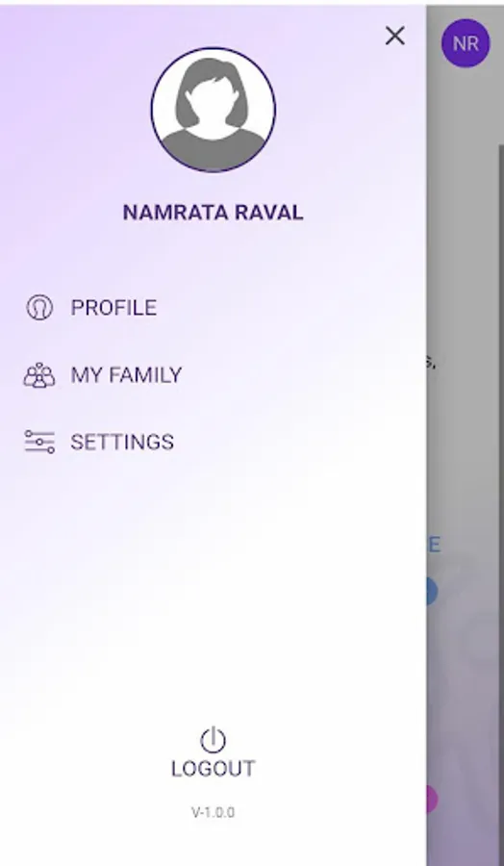Click the family group icon

tap(39, 375)
